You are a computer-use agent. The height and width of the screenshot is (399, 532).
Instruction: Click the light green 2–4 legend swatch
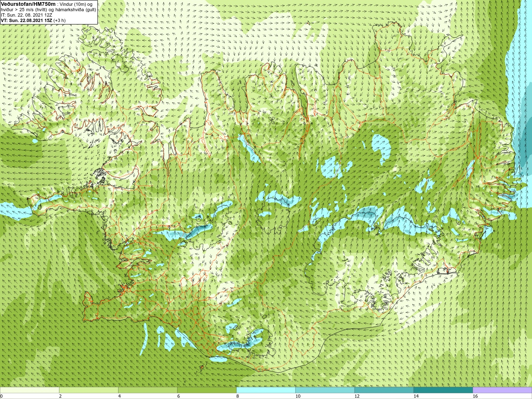tap(89, 390)
